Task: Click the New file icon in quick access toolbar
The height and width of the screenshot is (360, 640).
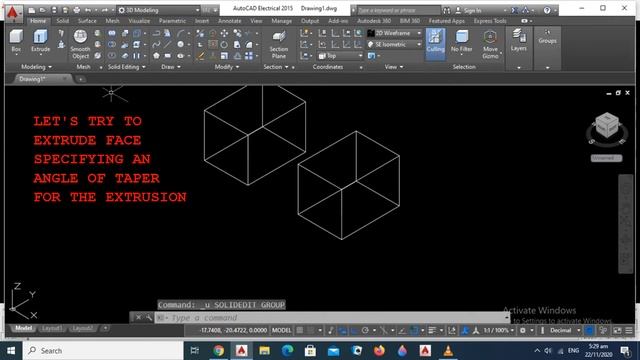Action: point(32,10)
